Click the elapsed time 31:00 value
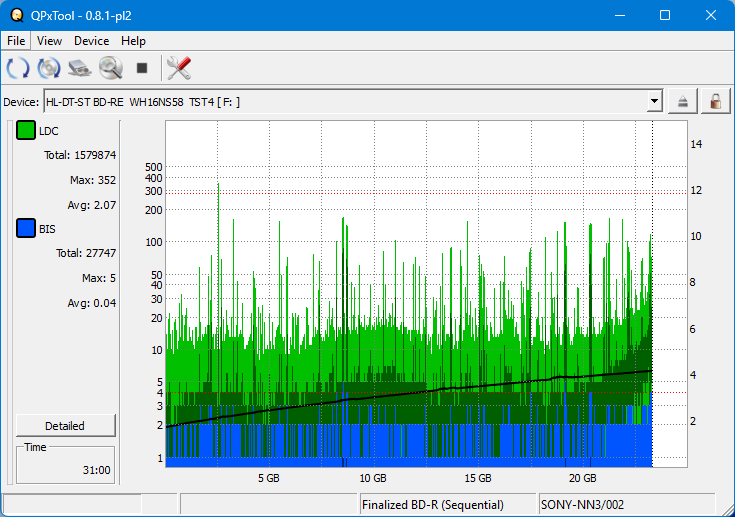The height and width of the screenshot is (517, 735). pos(97,470)
